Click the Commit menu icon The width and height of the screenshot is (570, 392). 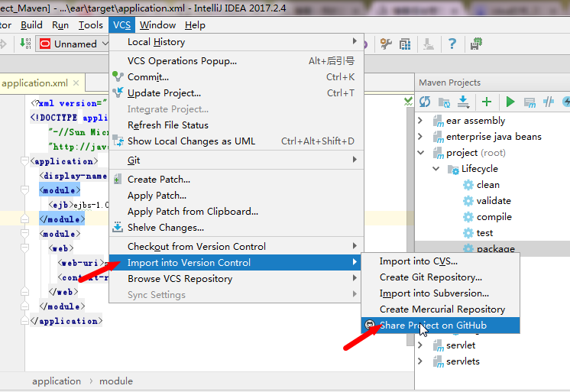(118, 76)
